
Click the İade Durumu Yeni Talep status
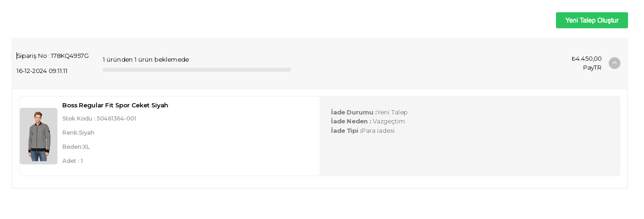coord(369,112)
